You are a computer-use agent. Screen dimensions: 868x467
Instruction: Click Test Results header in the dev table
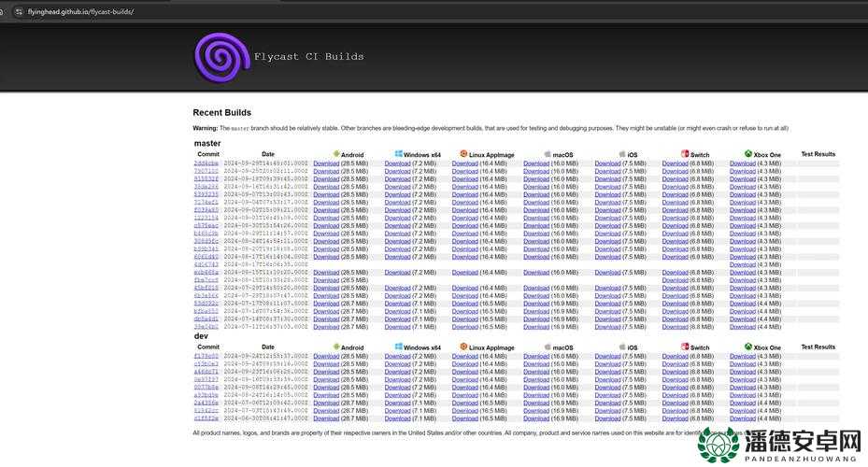pos(818,347)
